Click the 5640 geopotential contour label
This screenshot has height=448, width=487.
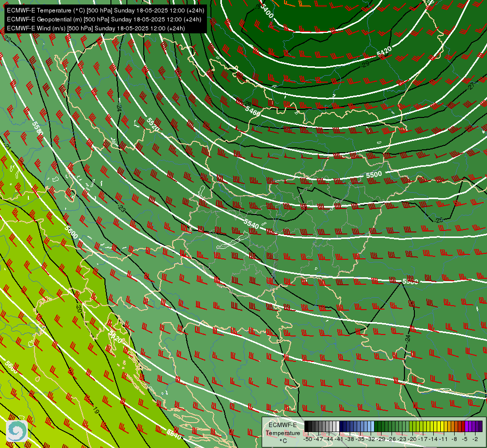(174, 435)
